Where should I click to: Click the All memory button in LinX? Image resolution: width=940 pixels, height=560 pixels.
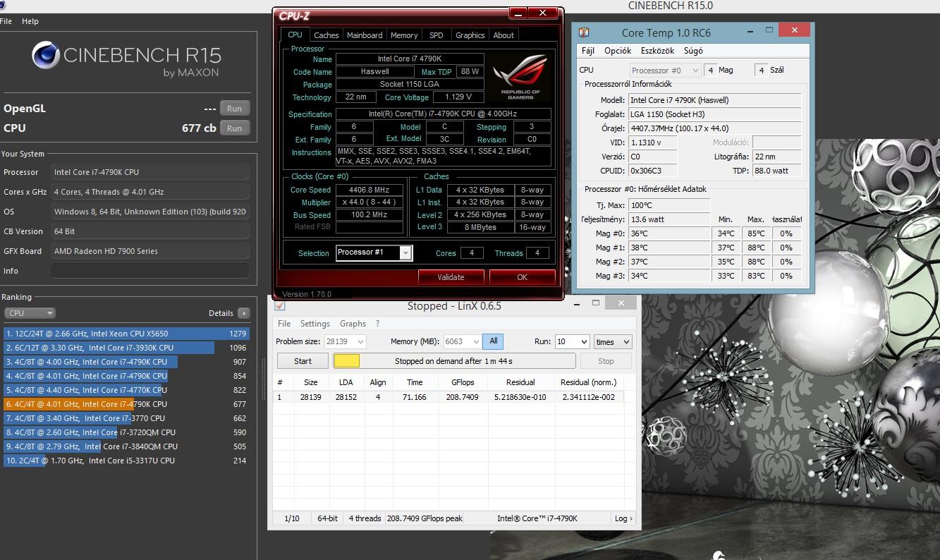(x=494, y=341)
